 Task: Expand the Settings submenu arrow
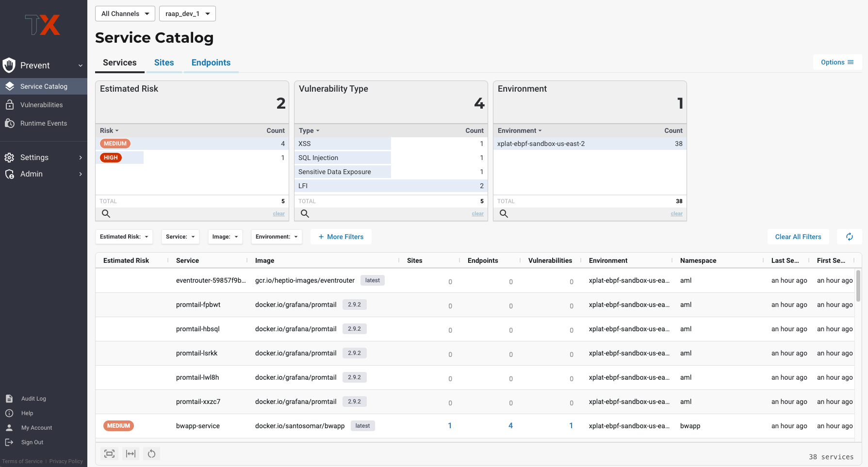(x=81, y=158)
